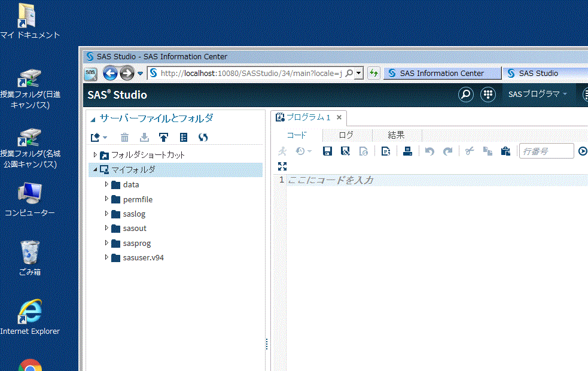The height and width of the screenshot is (371, 588).
Task: Open the コンピューター desktop icon
Action: coord(30,200)
